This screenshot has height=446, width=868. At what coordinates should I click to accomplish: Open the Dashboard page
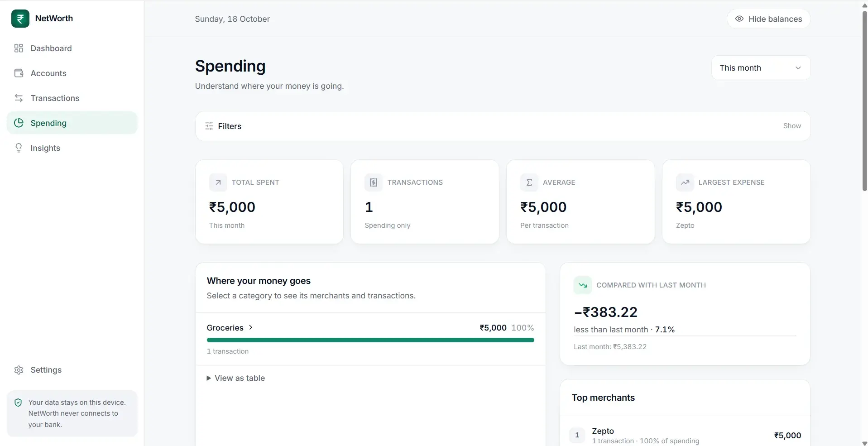[72, 48]
